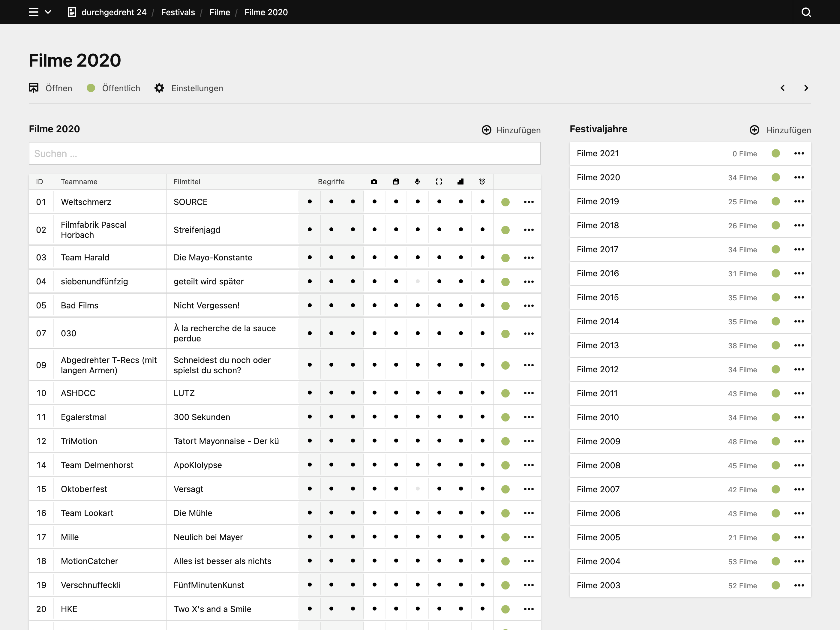Viewport: 840px width, 630px height.
Task: Toggle the public status dot for SOURCE row
Action: click(x=505, y=202)
